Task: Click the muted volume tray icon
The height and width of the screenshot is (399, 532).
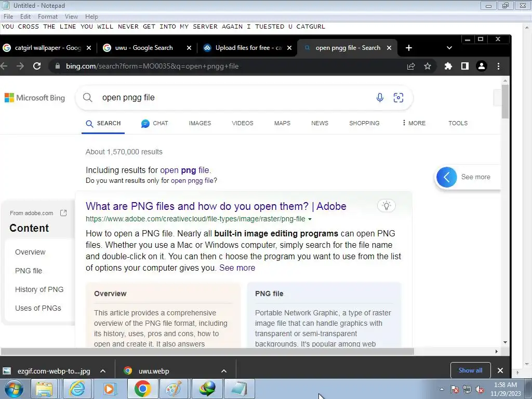Action: pyautogui.click(x=480, y=390)
